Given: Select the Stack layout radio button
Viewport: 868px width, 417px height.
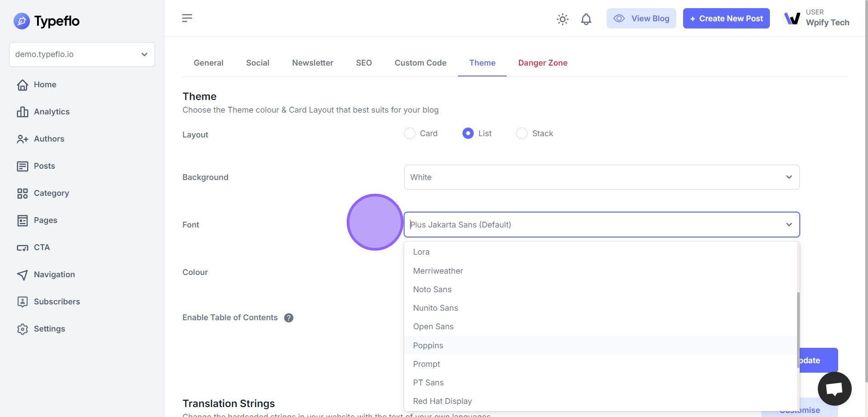Looking at the screenshot, I should [x=522, y=133].
